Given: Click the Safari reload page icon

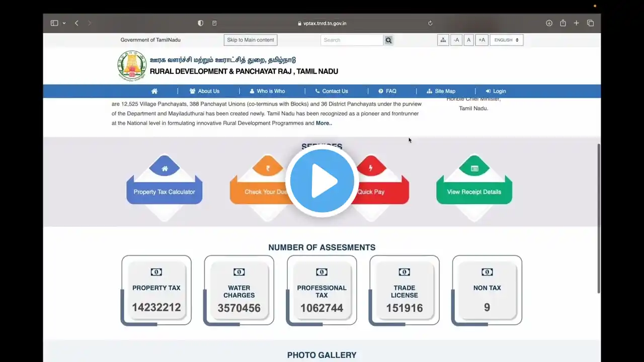Looking at the screenshot, I should tap(430, 23).
